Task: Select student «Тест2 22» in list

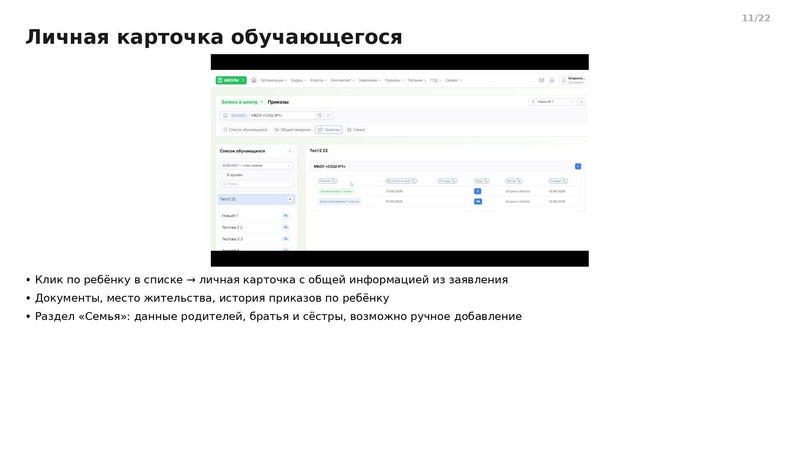Action: pos(256,199)
